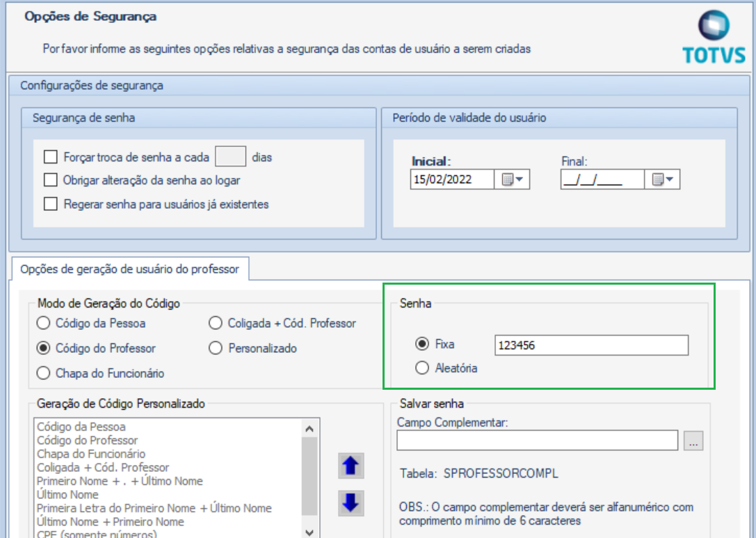The width and height of the screenshot is (756, 538).
Task: Open calendar picker for Final date
Action: click(x=663, y=180)
